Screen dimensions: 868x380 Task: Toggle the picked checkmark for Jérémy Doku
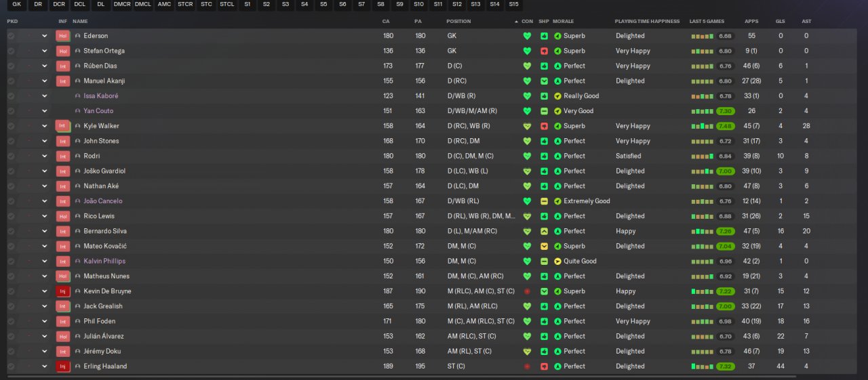[x=11, y=352]
